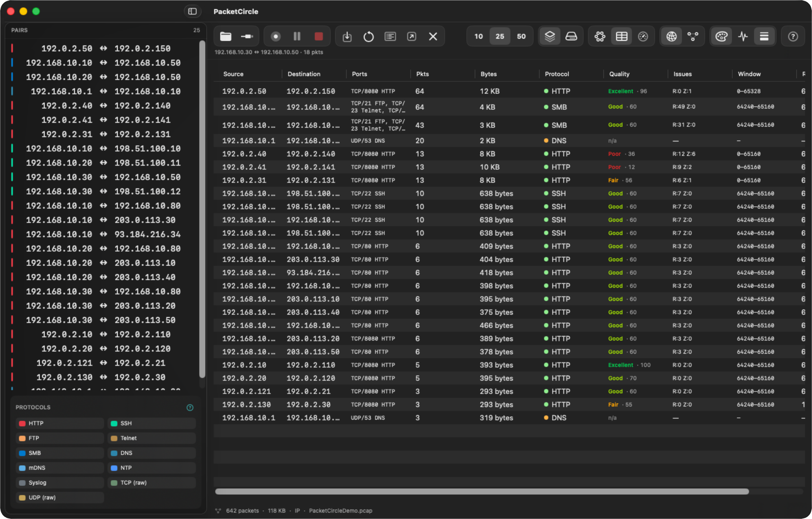Click the 12 KB bytes table cell

coord(490,91)
